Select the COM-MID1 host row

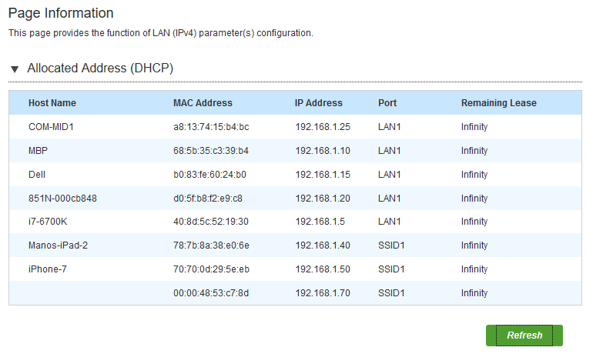click(x=295, y=127)
